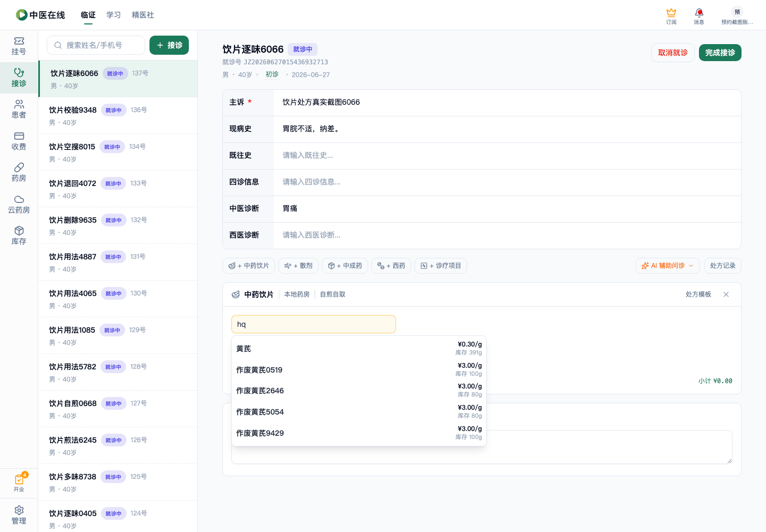Viewport: 766px width, 532px height.
Task: Select patient 饮片用法4065
Action: [x=118, y=299]
